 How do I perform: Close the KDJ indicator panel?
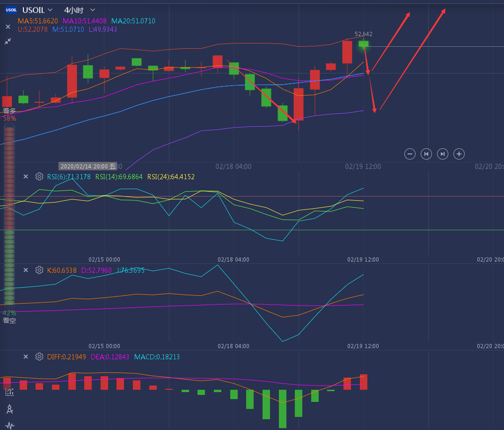tap(26, 270)
